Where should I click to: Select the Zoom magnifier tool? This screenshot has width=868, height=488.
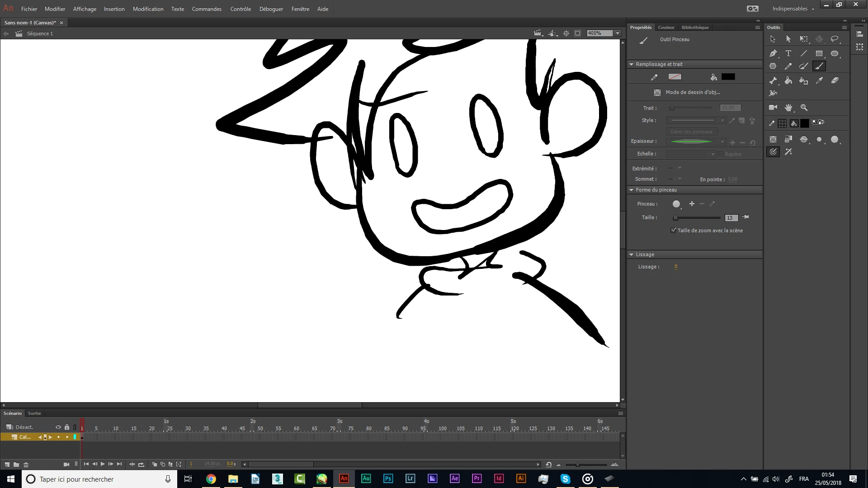coord(804,108)
